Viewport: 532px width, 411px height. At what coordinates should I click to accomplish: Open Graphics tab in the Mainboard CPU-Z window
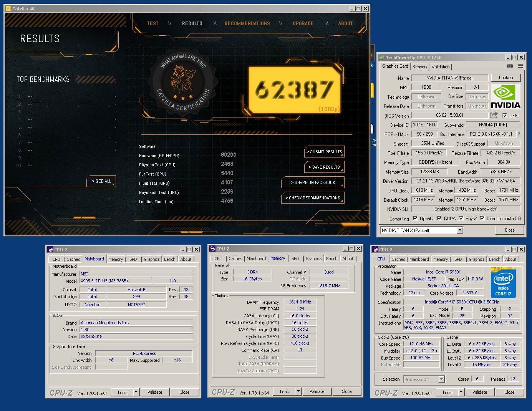[152, 259]
